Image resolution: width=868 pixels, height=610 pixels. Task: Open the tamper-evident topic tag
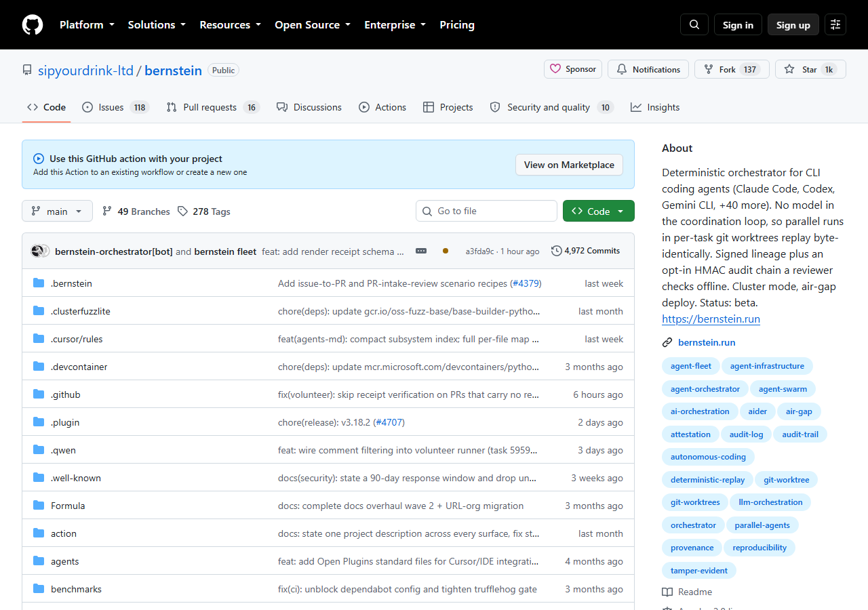(699, 571)
